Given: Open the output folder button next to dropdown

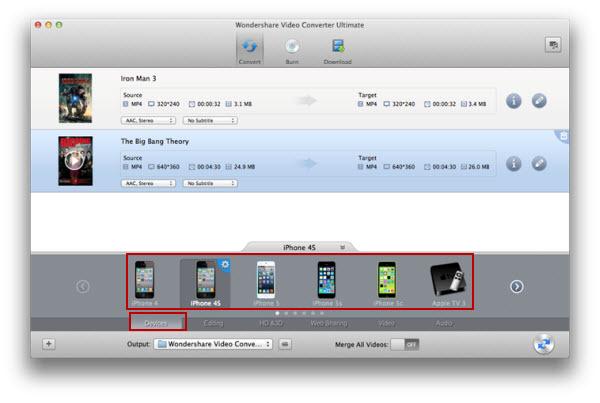Looking at the screenshot, I should tap(285, 344).
